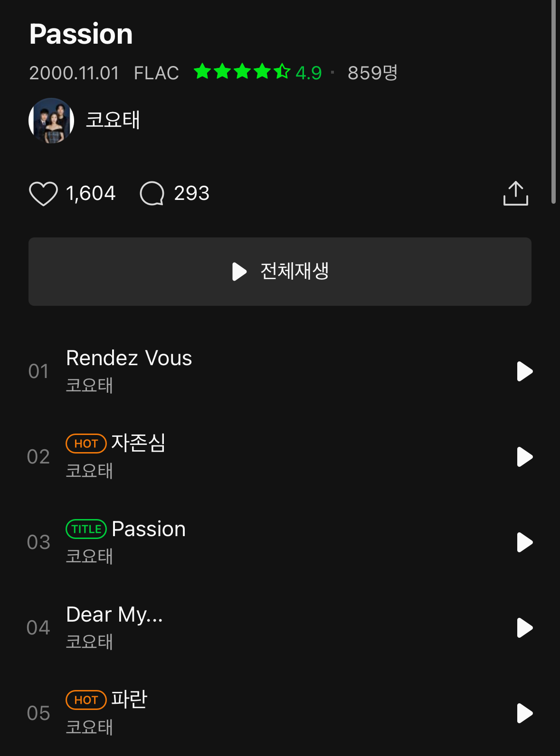
Task: Tap the share upload icon
Action: click(515, 193)
